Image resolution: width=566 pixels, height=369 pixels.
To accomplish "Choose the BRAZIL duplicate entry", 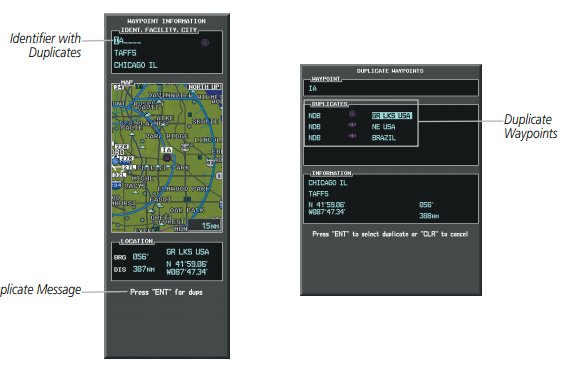I will click(384, 138).
